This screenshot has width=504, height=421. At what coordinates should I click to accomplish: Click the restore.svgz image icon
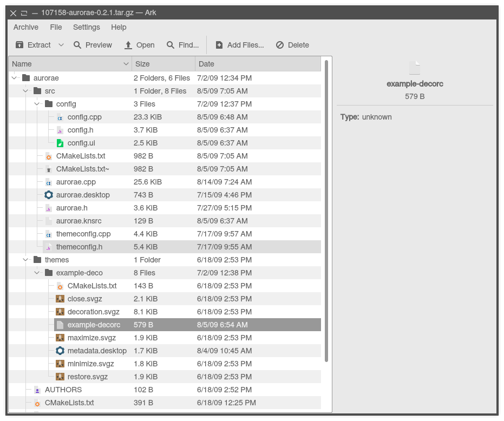coord(60,377)
